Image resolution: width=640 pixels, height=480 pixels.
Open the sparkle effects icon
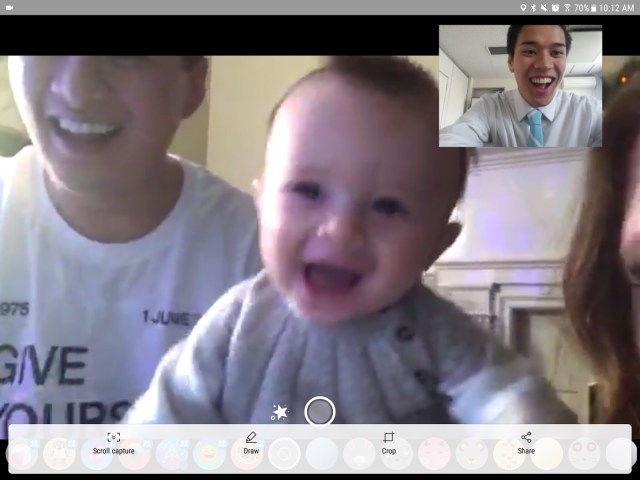(280, 411)
